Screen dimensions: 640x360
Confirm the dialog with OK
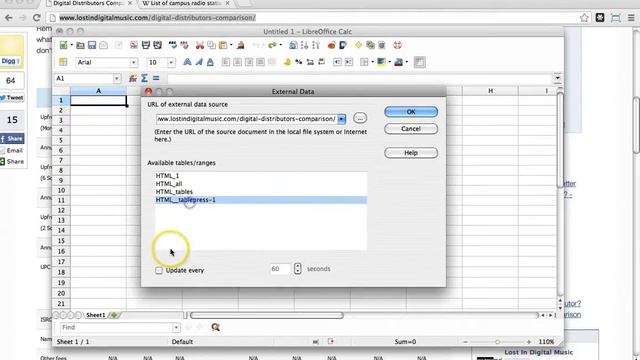(411, 111)
